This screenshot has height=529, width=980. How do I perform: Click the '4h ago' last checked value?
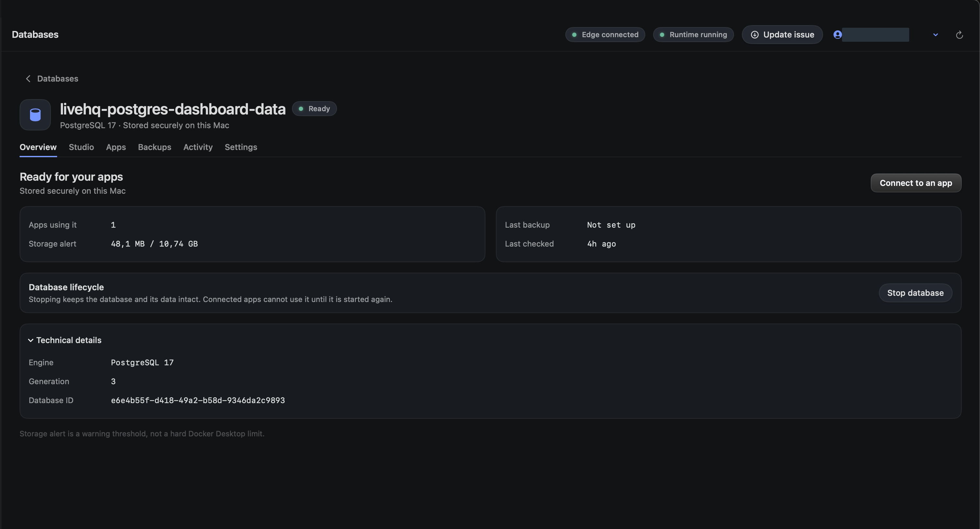601,244
